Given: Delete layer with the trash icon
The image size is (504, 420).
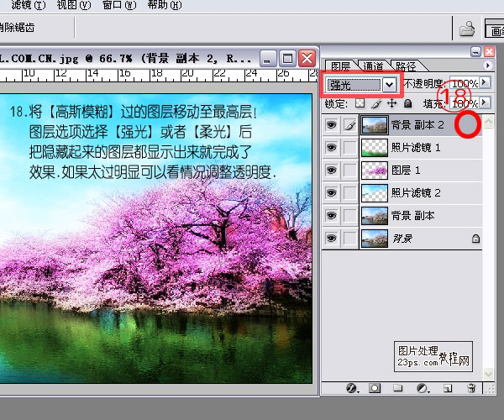Looking at the screenshot, I should tap(471, 388).
